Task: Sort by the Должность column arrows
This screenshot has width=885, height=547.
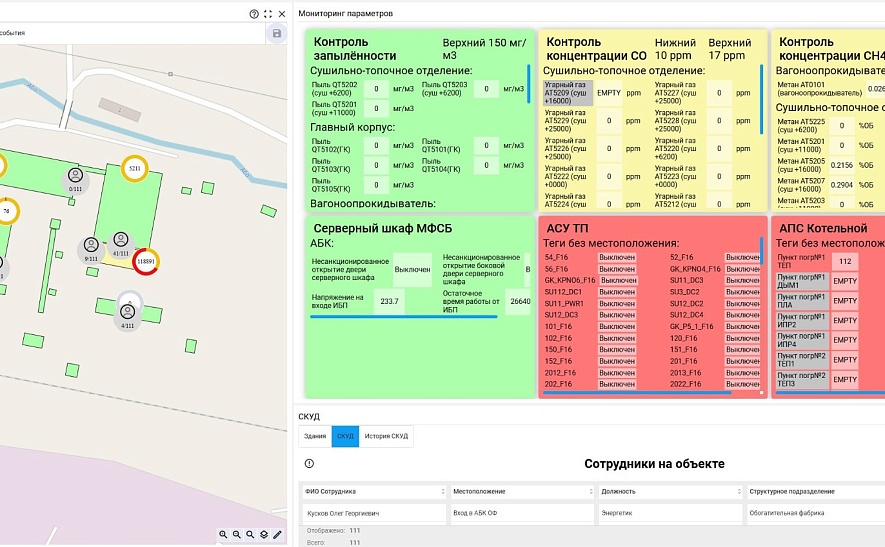Action: point(739,492)
